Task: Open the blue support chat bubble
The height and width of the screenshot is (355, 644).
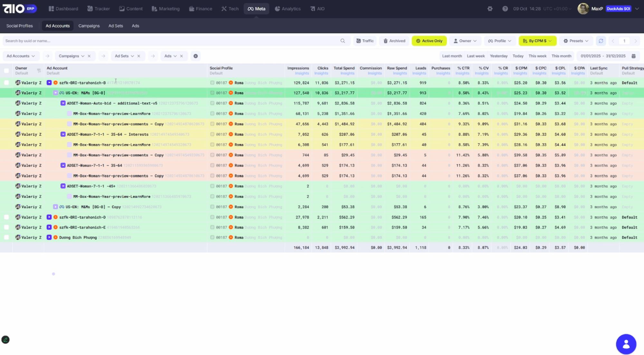Action: [626, 344]
